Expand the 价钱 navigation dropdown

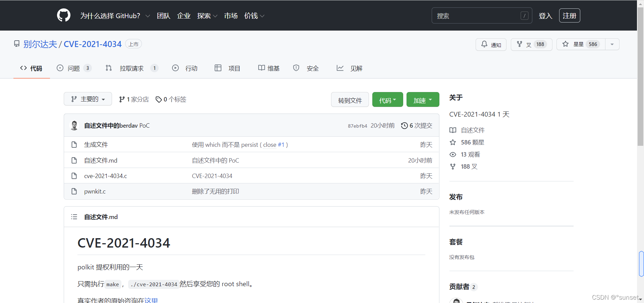[254, 16]
